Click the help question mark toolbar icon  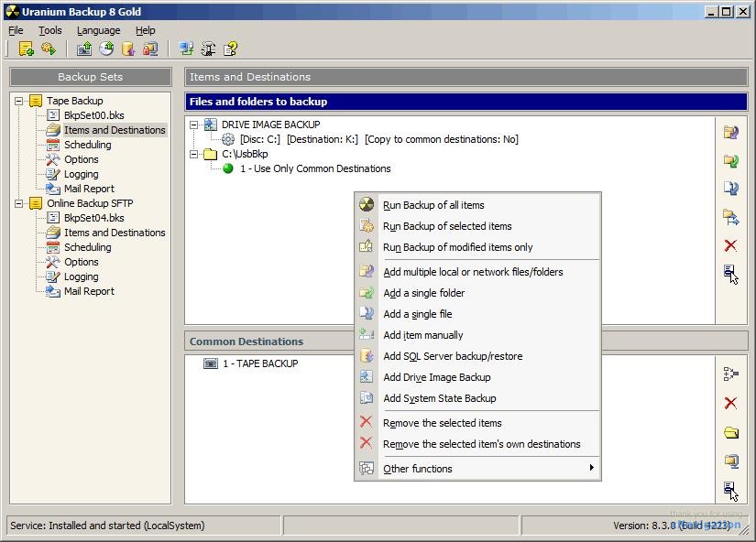(231, 49)
